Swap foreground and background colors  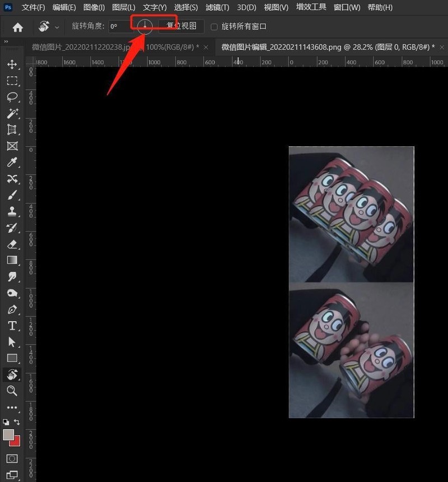point(17,422)
